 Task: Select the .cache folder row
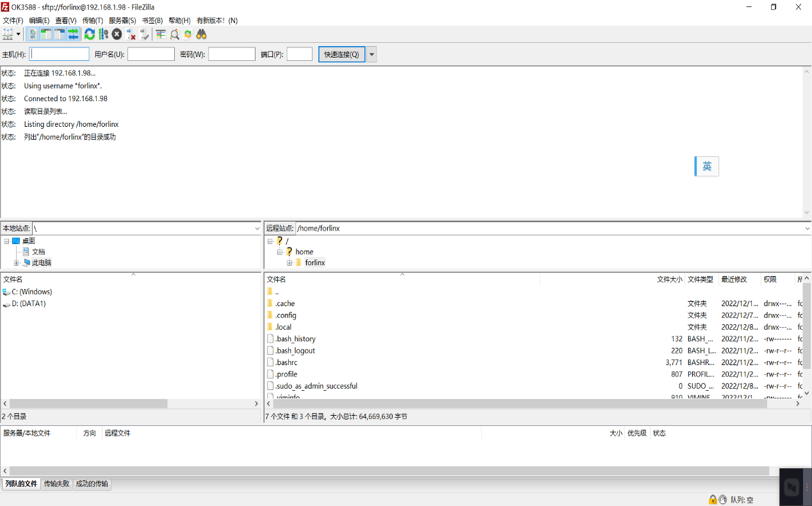(533, 304)
